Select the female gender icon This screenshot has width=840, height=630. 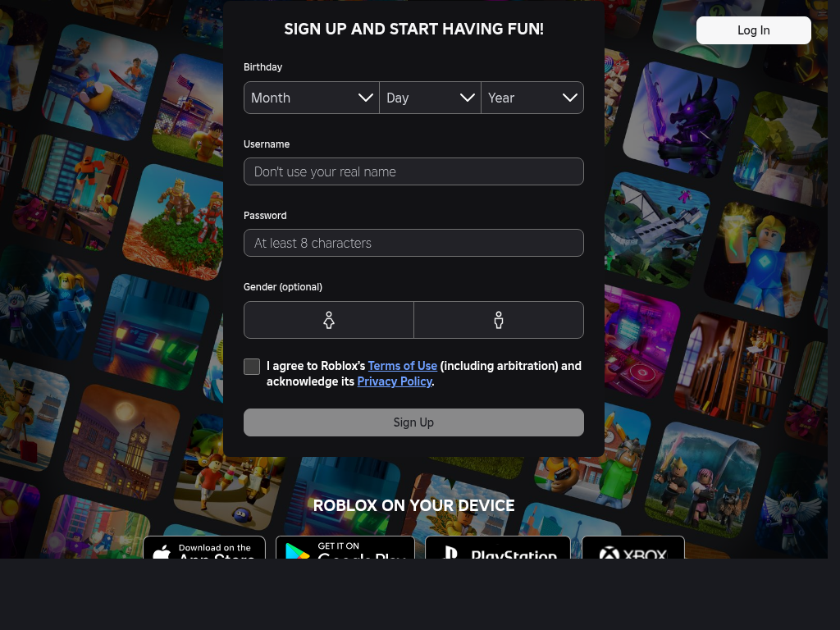pos(329,320)
